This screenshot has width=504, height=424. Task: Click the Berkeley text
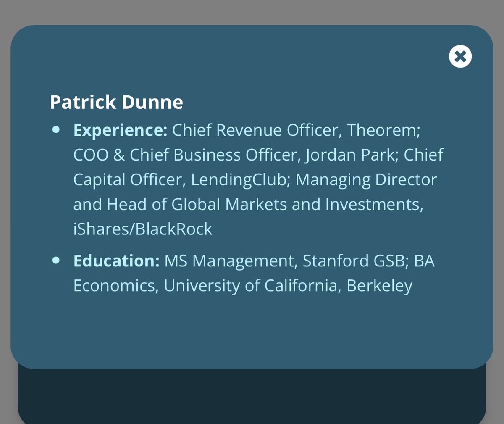pyautogui.click(x=379, y=286)
